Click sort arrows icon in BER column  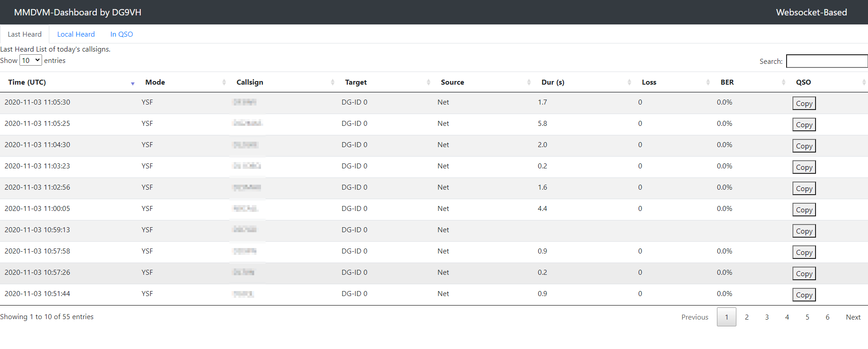click(783, 82)
